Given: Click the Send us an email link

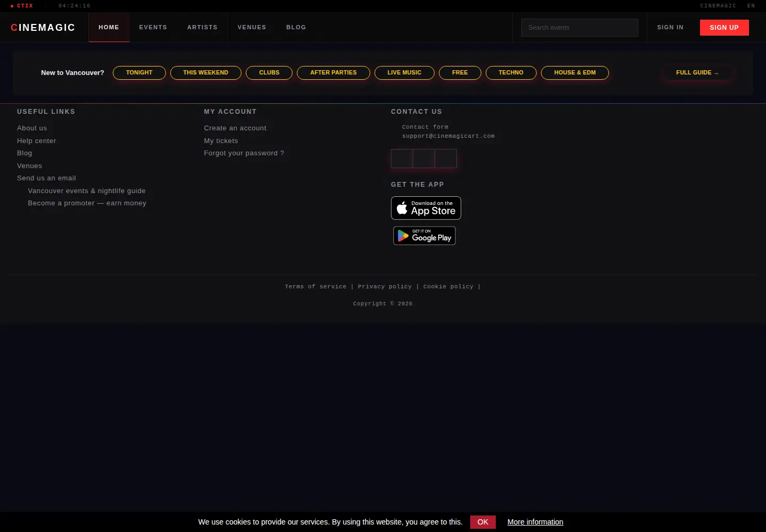Looking at the screenshot, I should pos(46,178).
